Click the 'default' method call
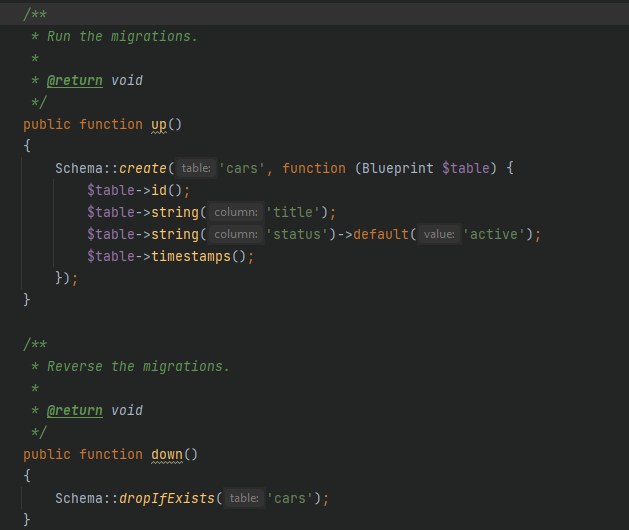Image resolution: width=629 pixels, height=530 pixels. pyautogui.click(x=376, y=234)
